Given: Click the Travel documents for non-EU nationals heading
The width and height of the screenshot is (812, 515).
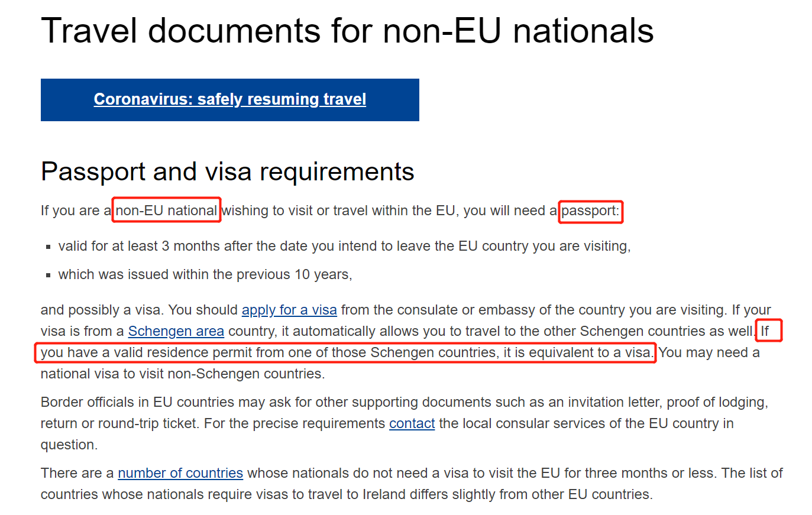Looking at the screenshot, I should point(347,31).
